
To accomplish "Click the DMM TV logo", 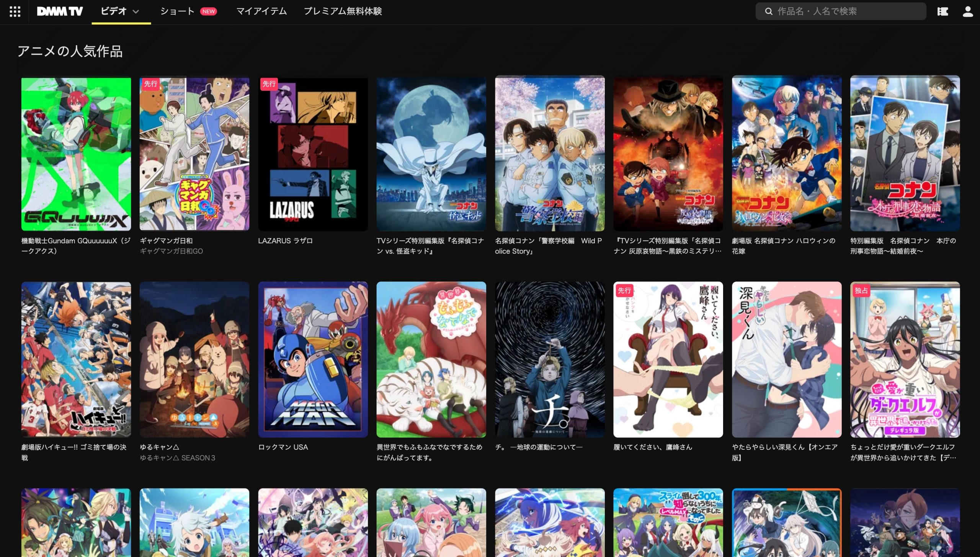I will click(60, 11).
